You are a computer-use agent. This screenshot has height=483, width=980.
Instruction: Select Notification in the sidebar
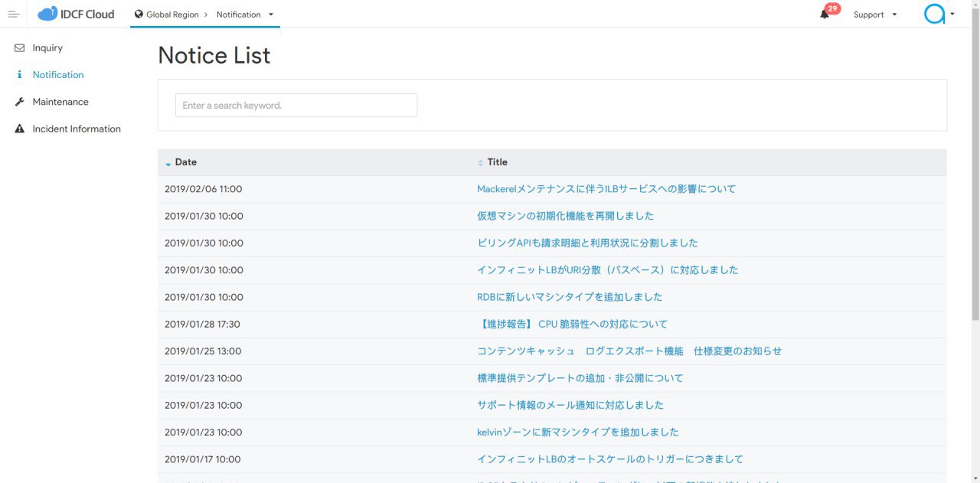tap(58, 75)
